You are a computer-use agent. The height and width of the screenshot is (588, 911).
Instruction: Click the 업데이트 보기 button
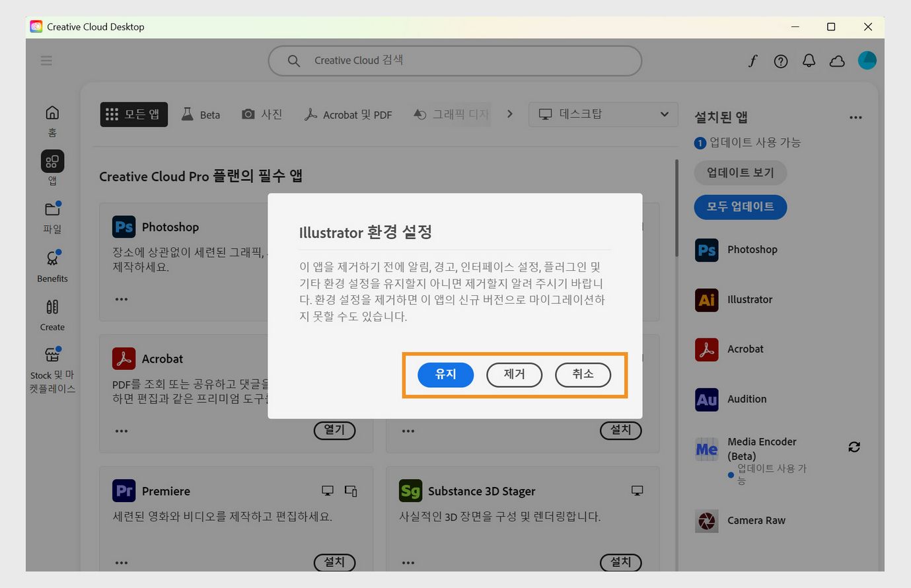coord(740,172)
